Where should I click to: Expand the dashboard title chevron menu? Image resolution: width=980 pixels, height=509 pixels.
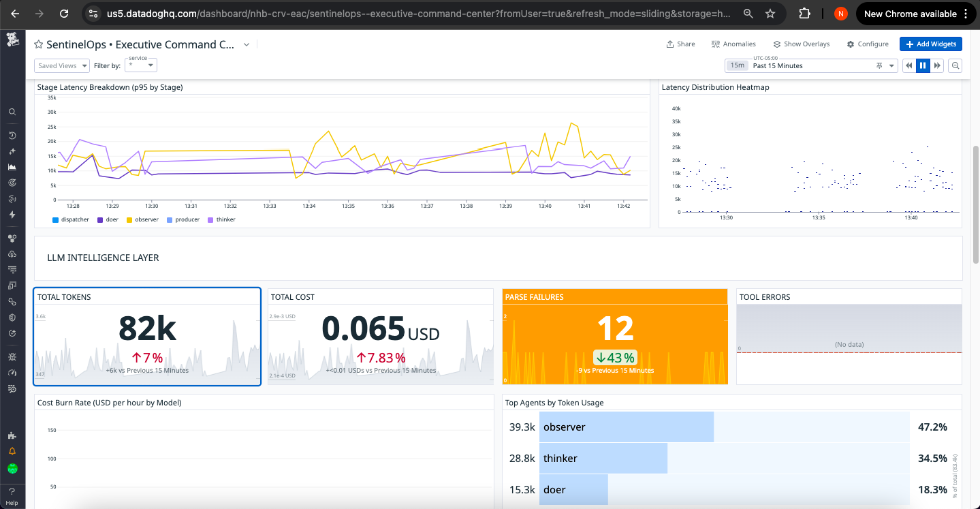click(247, 44)
